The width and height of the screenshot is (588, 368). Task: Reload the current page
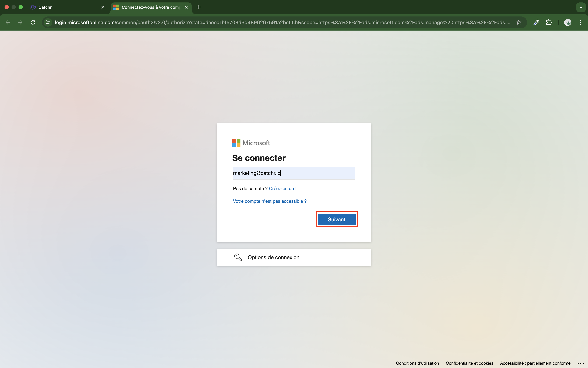(33, 22)
